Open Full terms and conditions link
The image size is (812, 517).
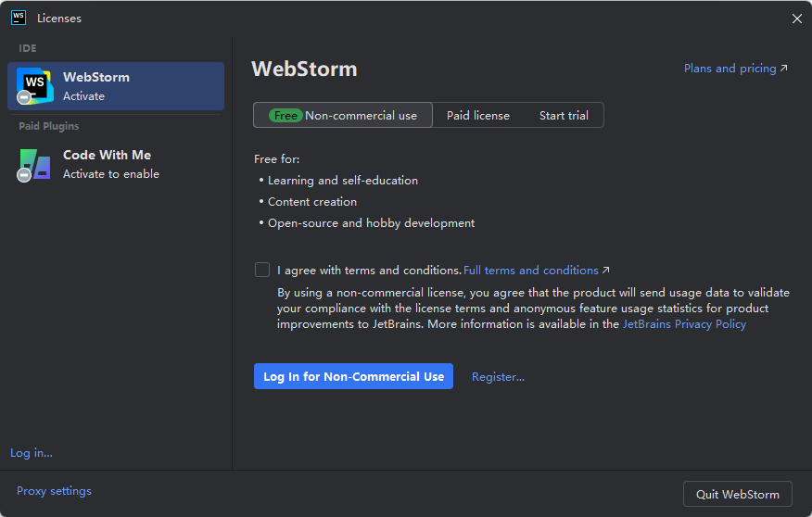point(531,271)
